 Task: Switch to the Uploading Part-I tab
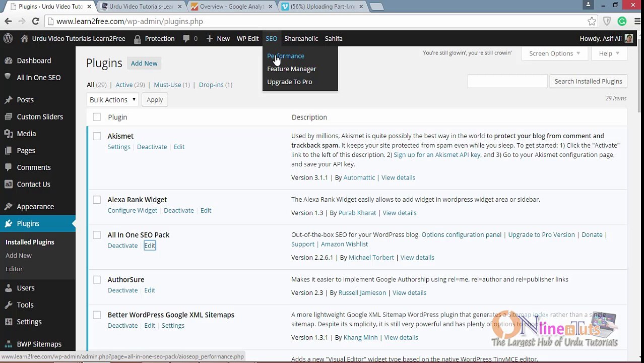(x=323, y=7)
